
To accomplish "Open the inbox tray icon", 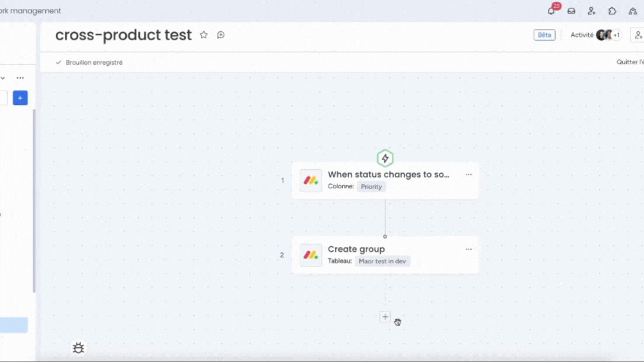I will pyautogui.click(x=571, y=11).
